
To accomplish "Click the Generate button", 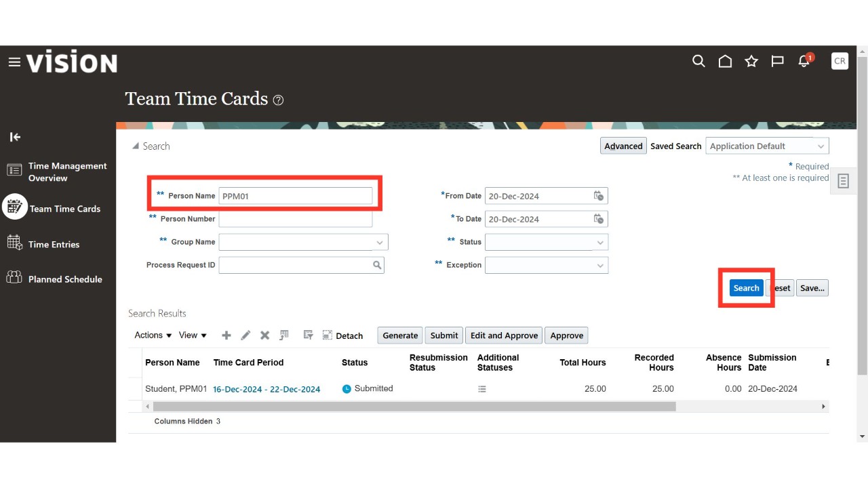I will click(400, 335).
